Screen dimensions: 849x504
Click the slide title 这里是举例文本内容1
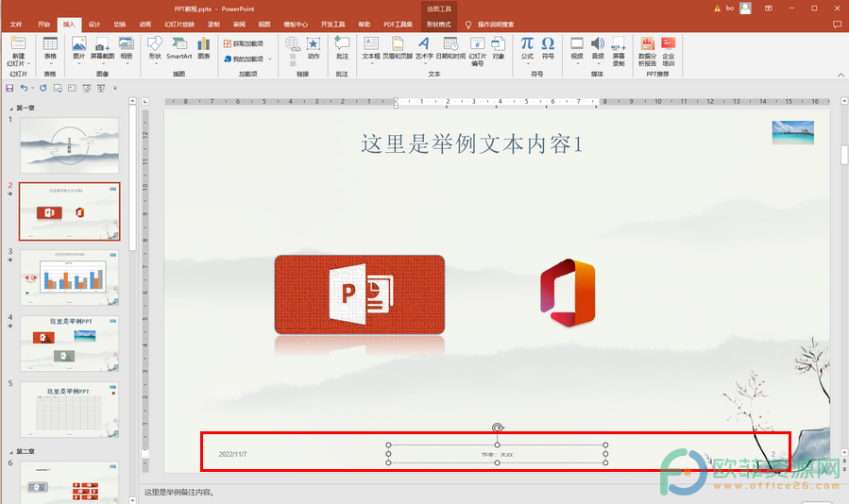point(471,144)
